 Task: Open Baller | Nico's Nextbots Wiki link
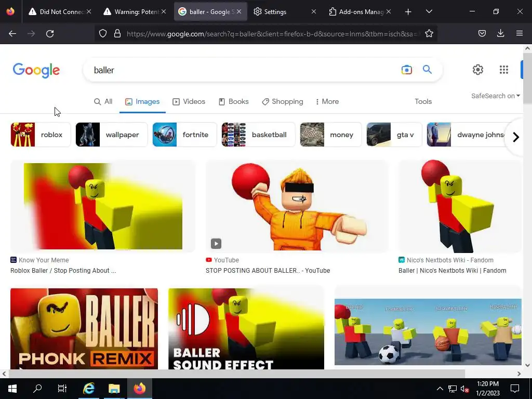point(453,271)
